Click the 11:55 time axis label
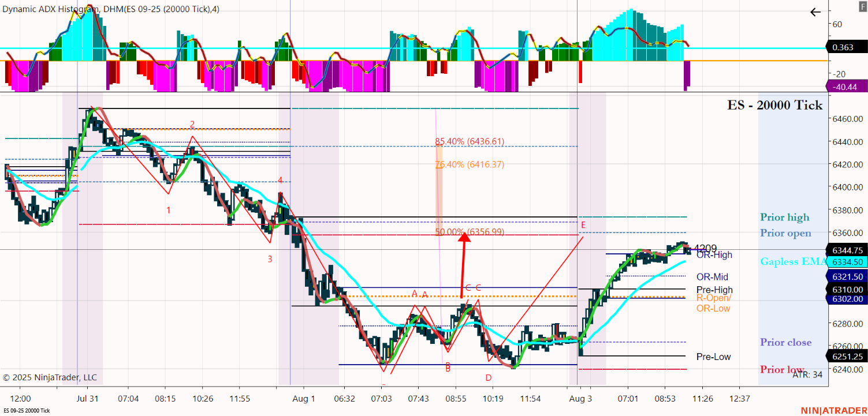The image size is (868, 416). 240,398
